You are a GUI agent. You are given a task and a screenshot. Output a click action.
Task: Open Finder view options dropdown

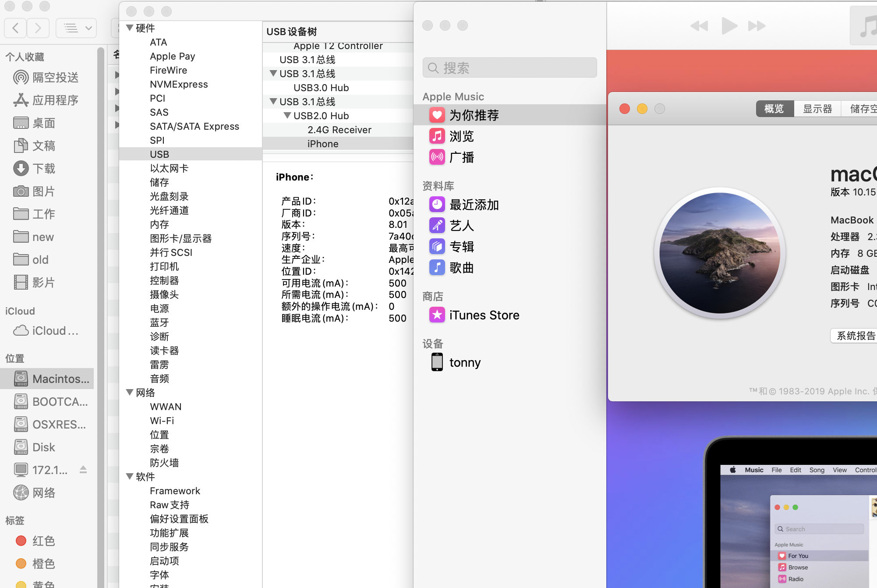point(76,28)
